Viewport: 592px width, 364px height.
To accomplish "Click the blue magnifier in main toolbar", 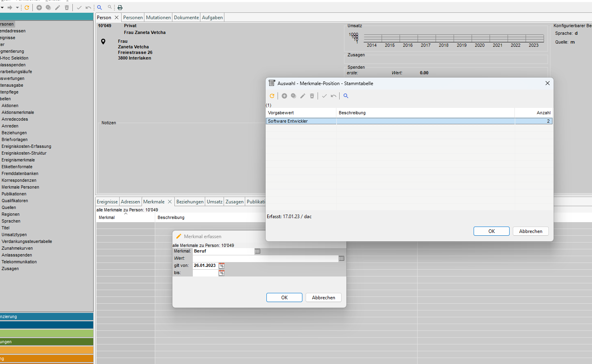I will [100, 8].
